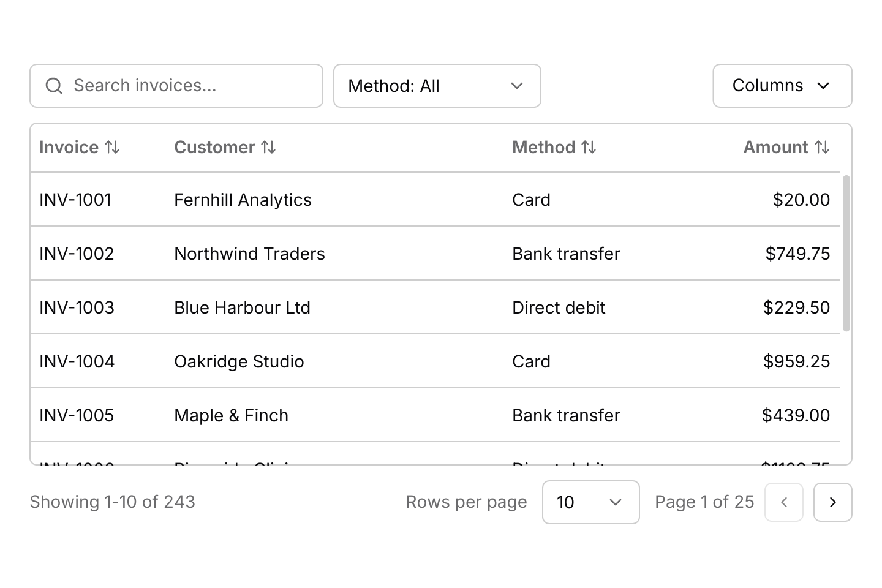Sort by Customer column arrows
This screenshot has height=588, width=882.
[x=268, y=147]
